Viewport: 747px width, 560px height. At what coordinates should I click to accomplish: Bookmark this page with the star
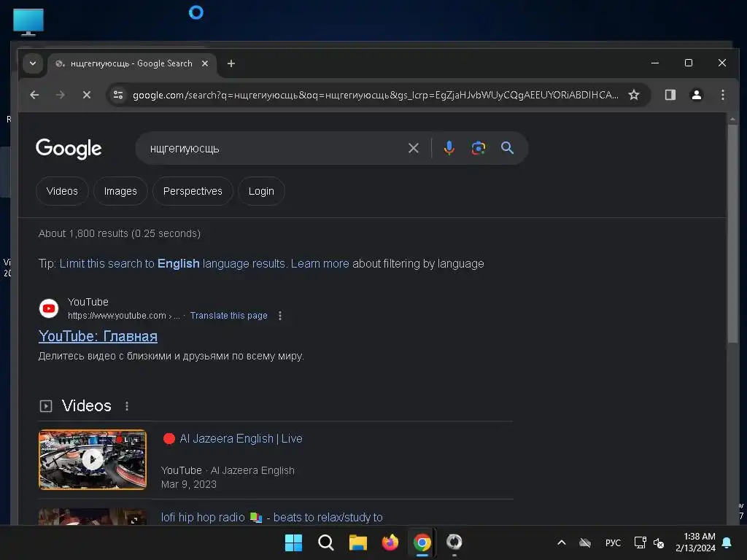pyautogui.click(x=634, y=95)
